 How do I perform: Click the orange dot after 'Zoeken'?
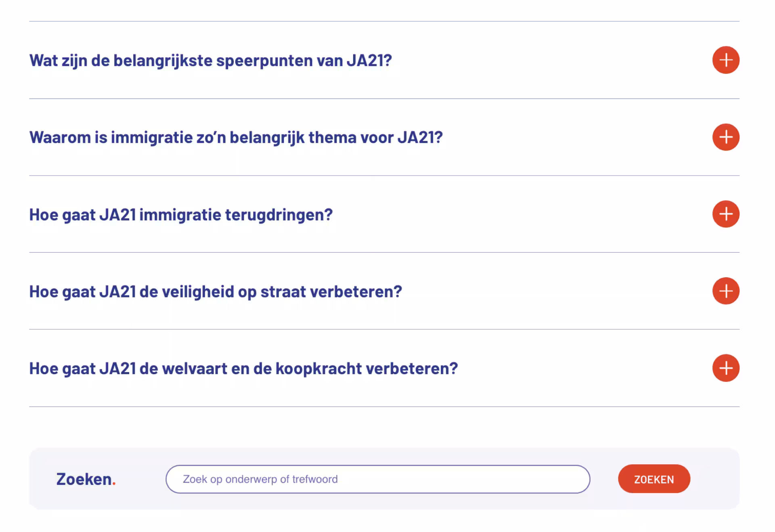tap(114, 483)
